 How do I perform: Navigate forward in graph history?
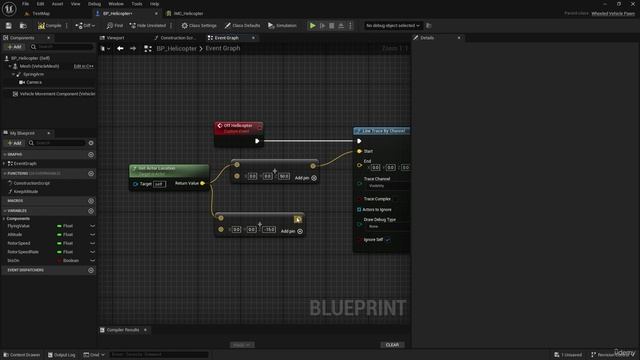(x=133, y=49)
